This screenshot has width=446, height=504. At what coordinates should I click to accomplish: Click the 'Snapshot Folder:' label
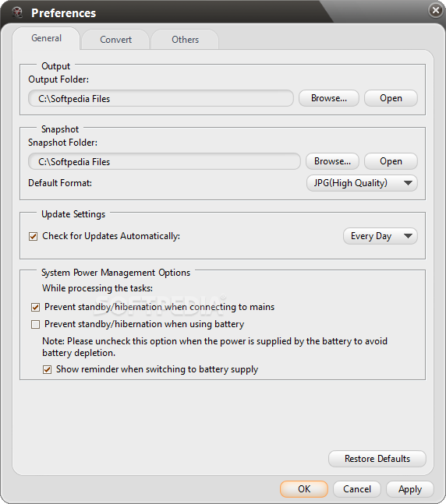click(62, 143)
